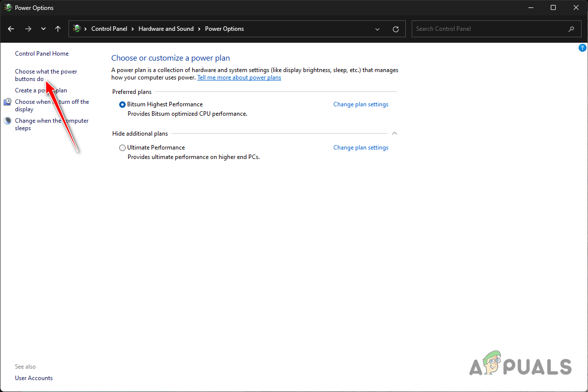The height and width of the screenshot is (392, 588).
Task: Click the sleep moon icon in sidebar
Action: click(x=7, y=121)
